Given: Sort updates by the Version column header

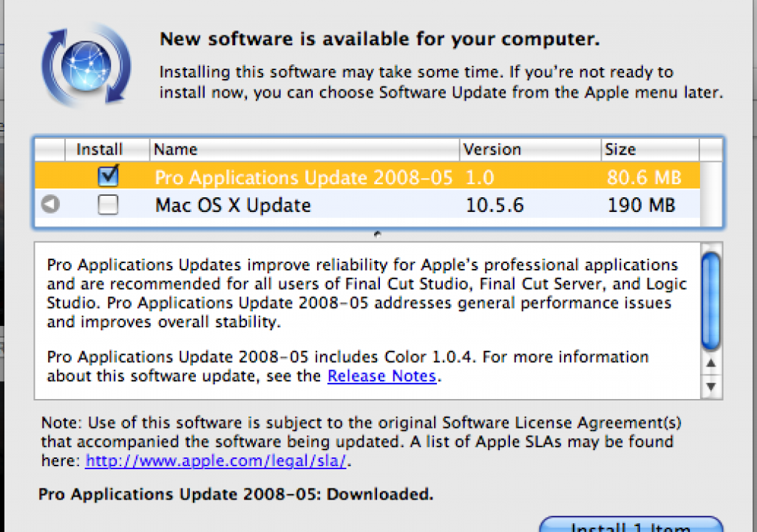Looking at the screenshot, I should (529, 150).
